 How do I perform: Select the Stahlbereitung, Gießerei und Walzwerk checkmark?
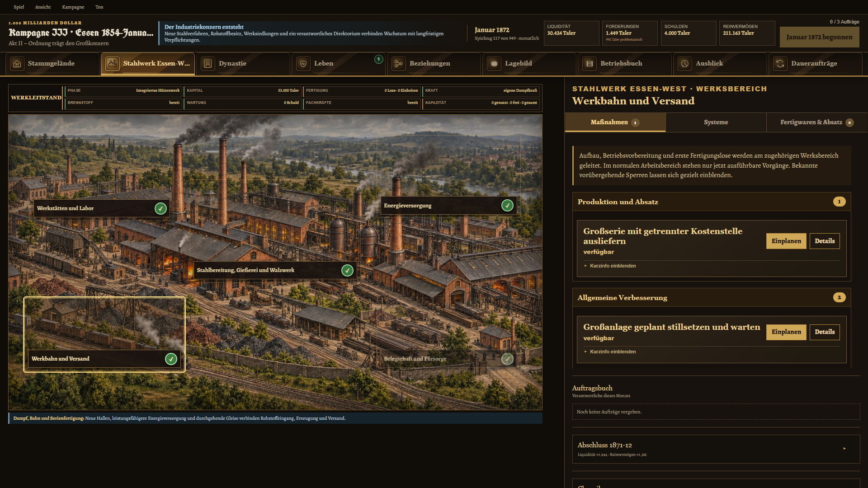347,270
